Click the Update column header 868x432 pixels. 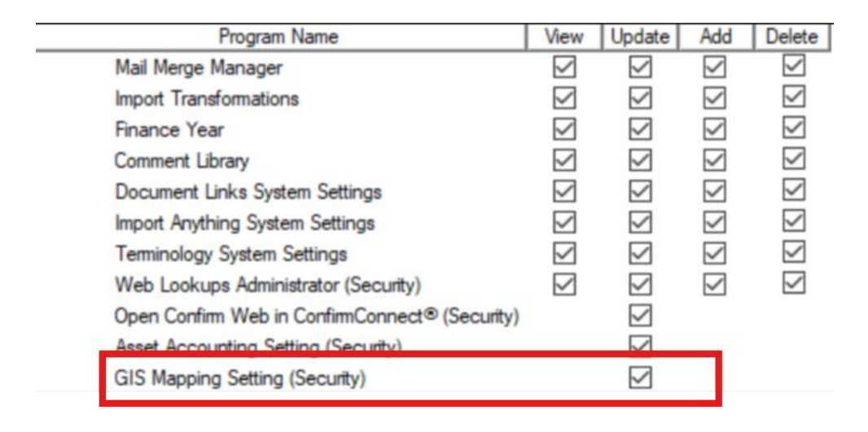(x=641, y=37)
